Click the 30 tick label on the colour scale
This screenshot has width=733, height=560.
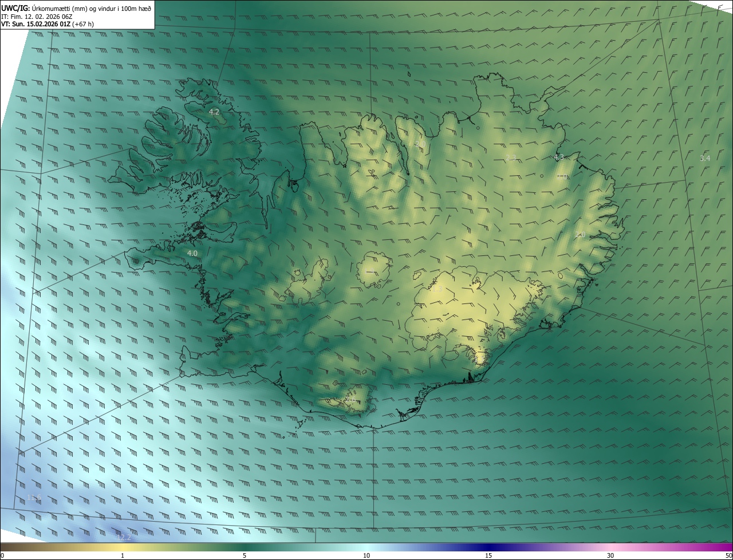610,555
